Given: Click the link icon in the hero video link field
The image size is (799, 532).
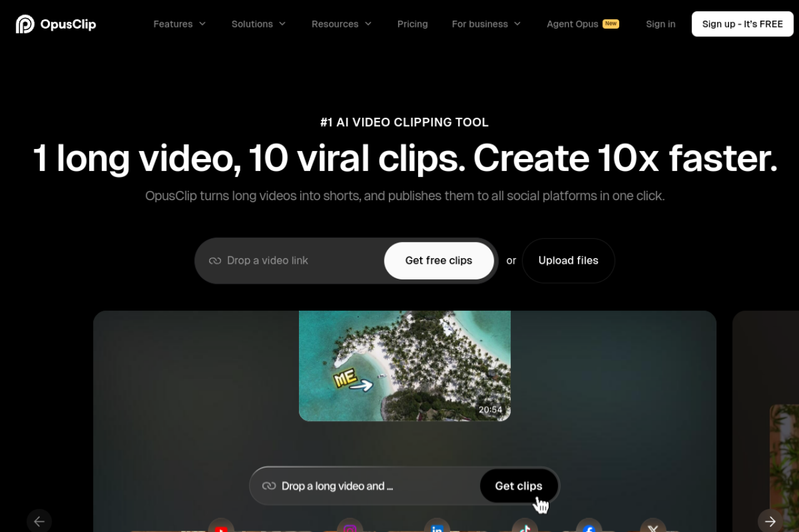Looking at the screenshot, I should 215,261.
